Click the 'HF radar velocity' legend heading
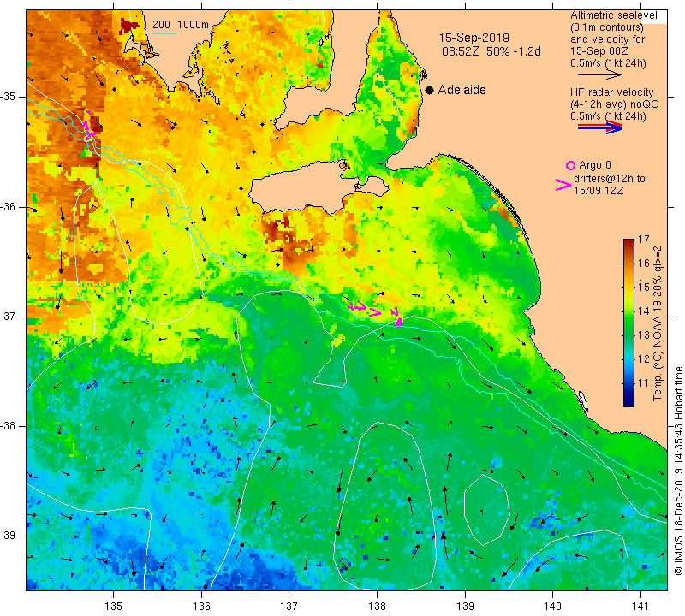 [x=611, y=92]
